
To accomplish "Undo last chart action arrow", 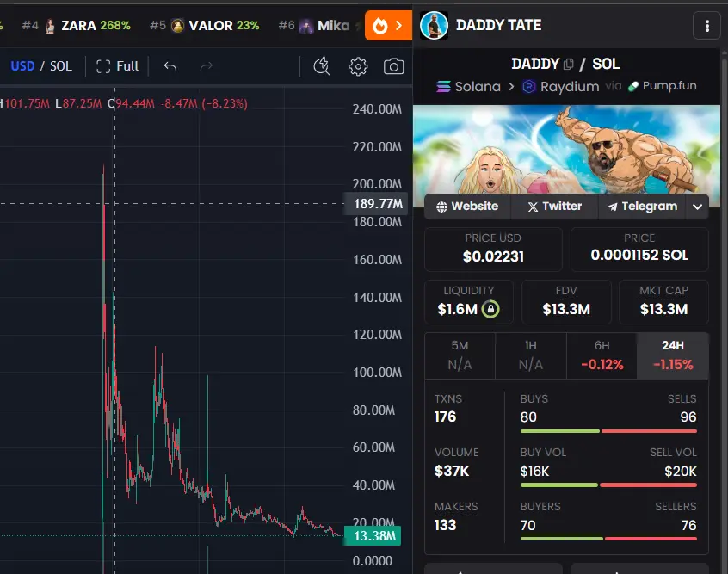I will tap(170, 66).
